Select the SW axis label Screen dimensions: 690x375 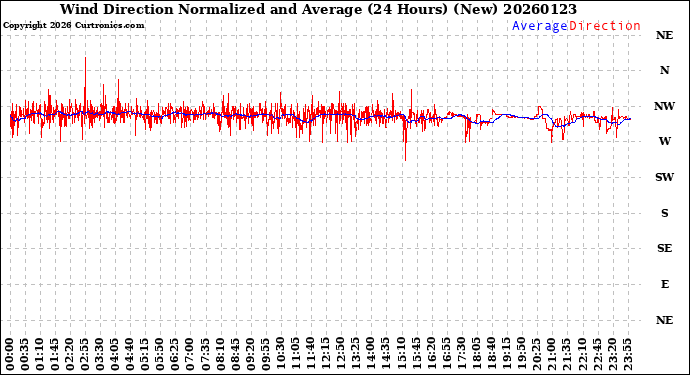[664, 177]
